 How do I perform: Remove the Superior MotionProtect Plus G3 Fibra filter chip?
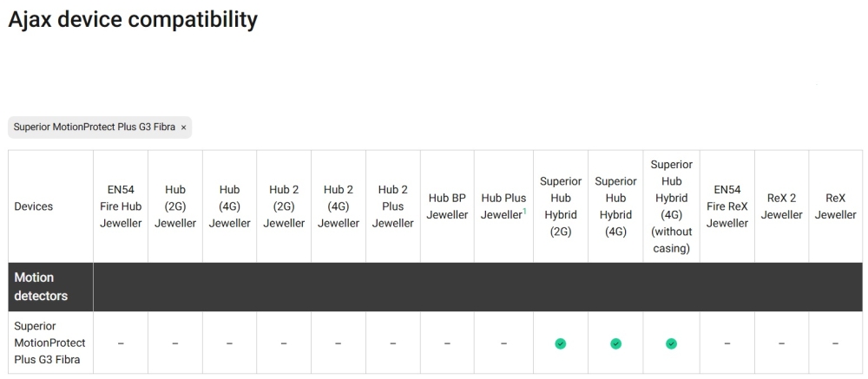(x=183, y=127)
